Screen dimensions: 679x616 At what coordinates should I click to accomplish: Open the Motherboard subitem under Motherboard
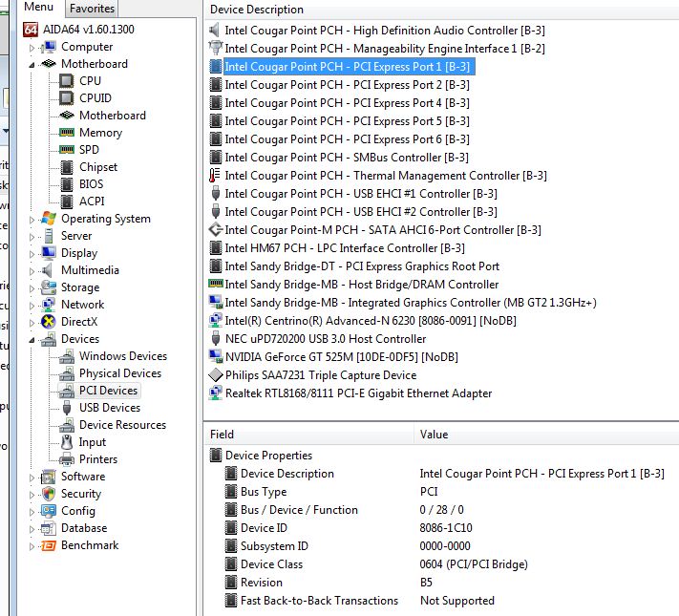pos(113,116)
